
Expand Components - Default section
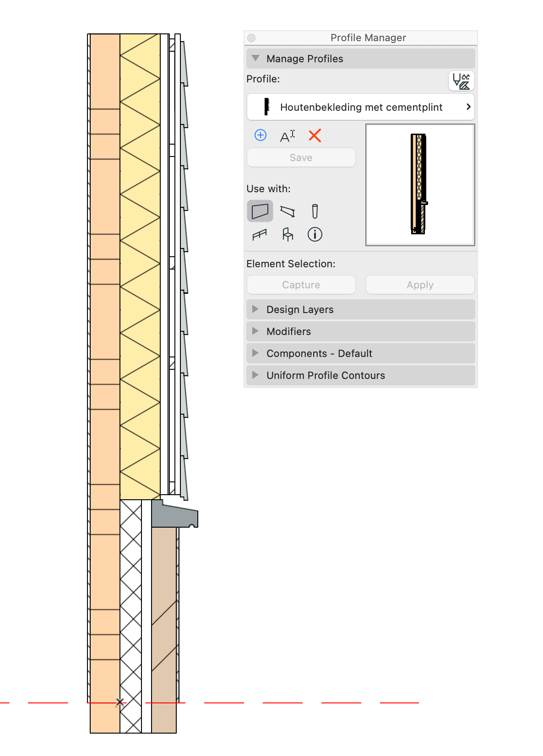click(x=361, y=353)
